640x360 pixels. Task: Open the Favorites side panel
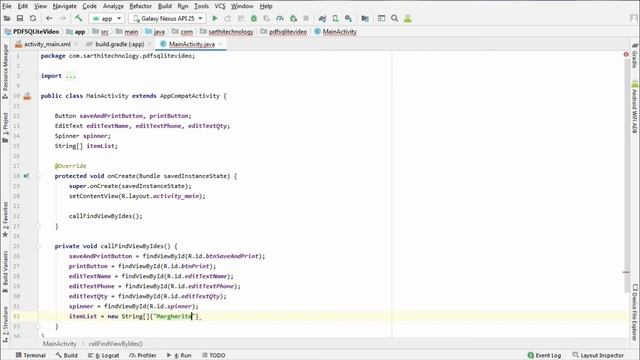coord(5,219)
